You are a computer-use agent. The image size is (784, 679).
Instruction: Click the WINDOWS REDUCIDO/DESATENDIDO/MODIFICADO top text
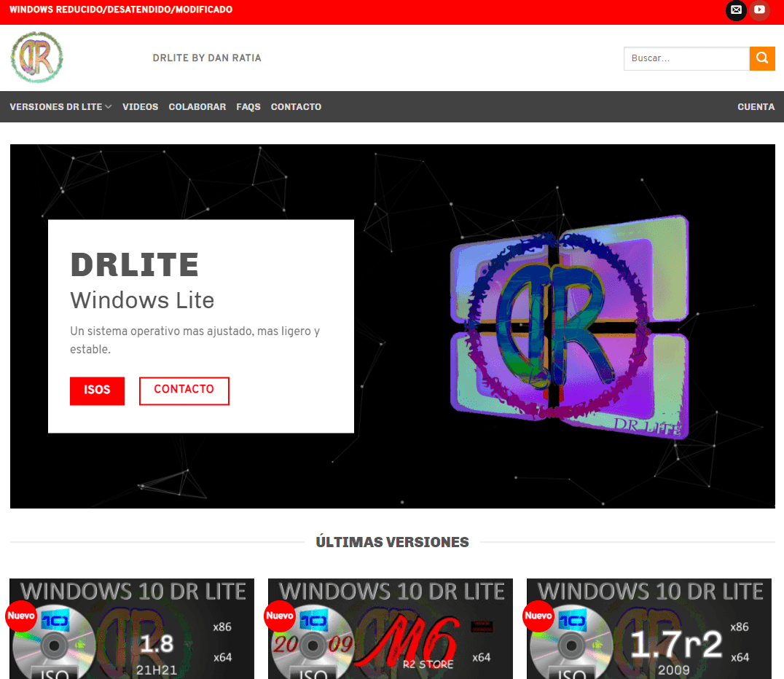click(121, 9)
